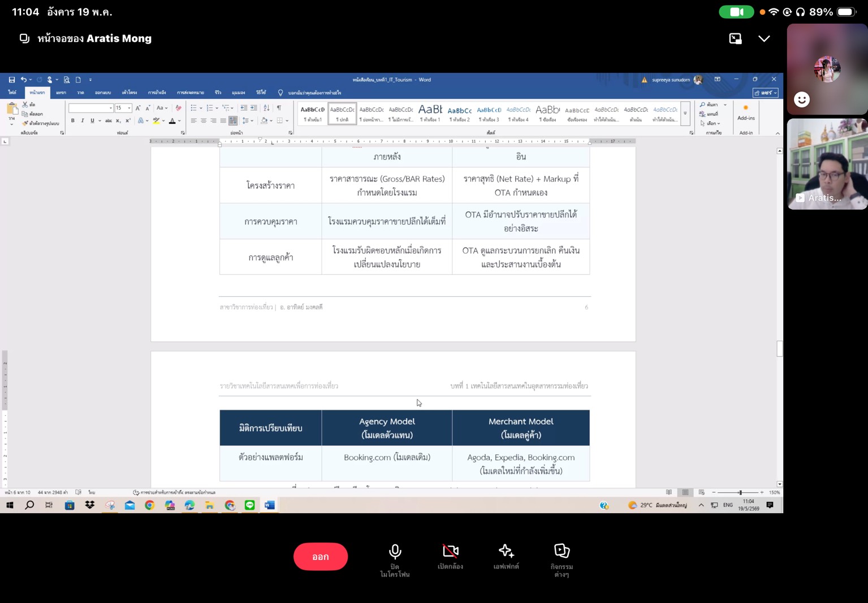Click the zoom slider handle in Word status bar

coord(740,493)
